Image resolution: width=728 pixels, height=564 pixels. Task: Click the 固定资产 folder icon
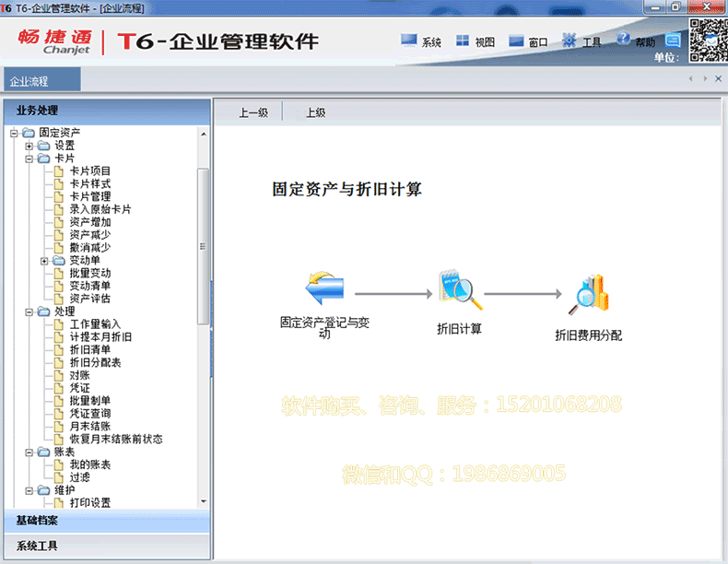29,133
